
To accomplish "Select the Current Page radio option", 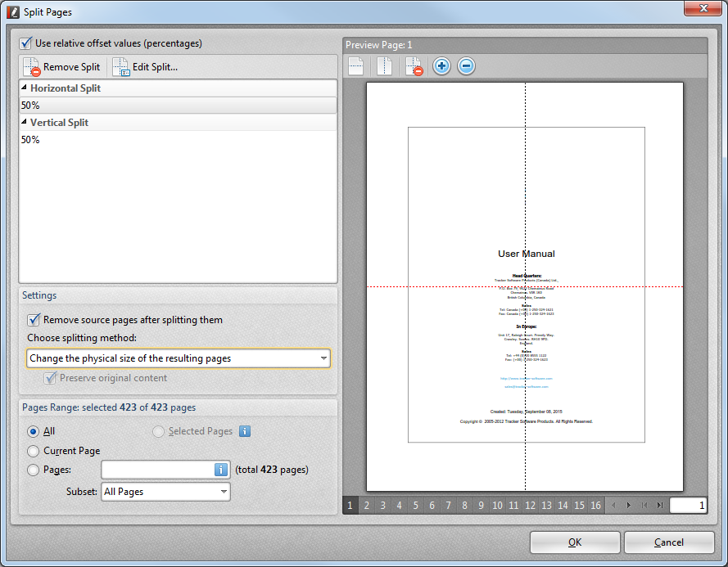I will 33,451.
